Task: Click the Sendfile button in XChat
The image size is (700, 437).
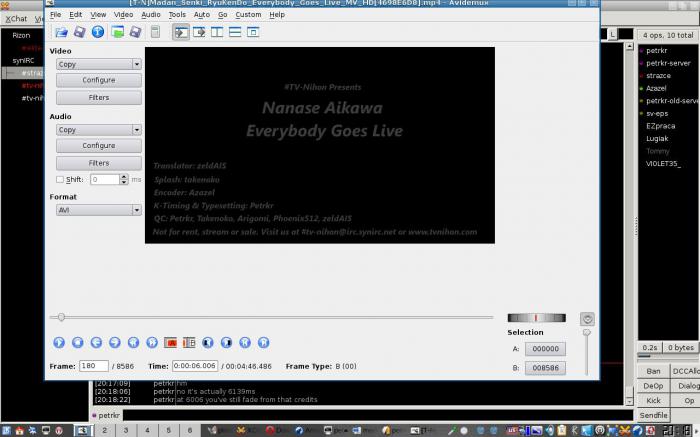Action: point(653,415)
